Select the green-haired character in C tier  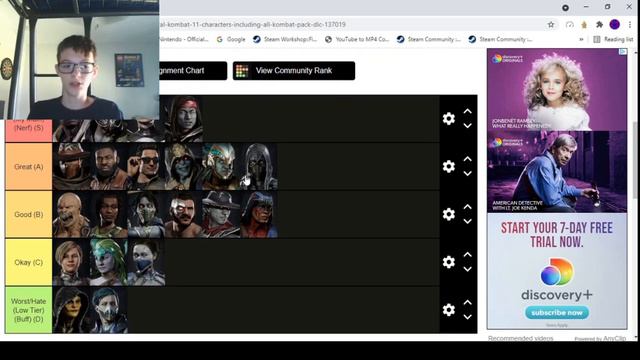[109, 262]
